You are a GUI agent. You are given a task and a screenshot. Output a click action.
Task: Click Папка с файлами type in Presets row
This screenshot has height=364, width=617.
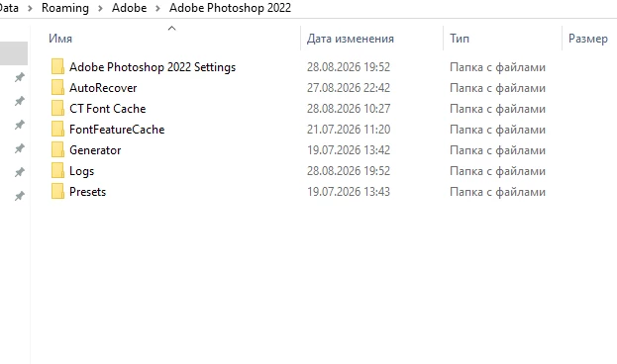[498, 192]
